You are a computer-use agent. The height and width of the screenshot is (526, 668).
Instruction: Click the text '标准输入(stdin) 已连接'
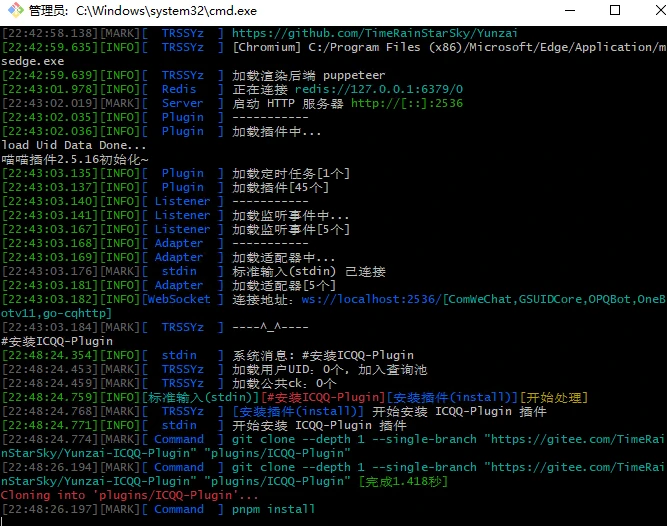(309, 271)
